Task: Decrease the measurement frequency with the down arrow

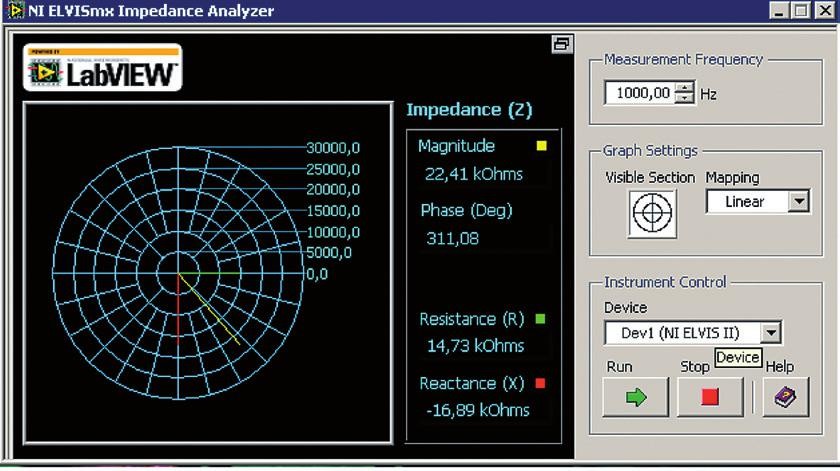Action: click(x=685, y=99)
